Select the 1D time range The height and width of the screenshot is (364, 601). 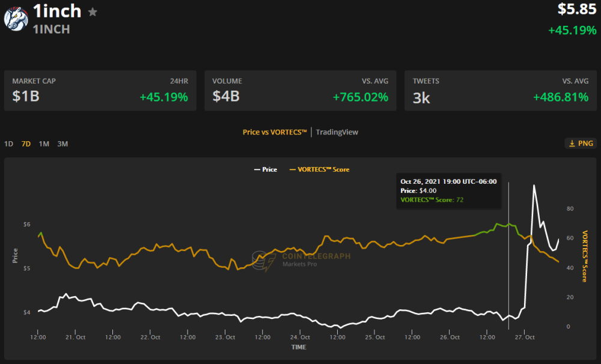pos(8,144)
